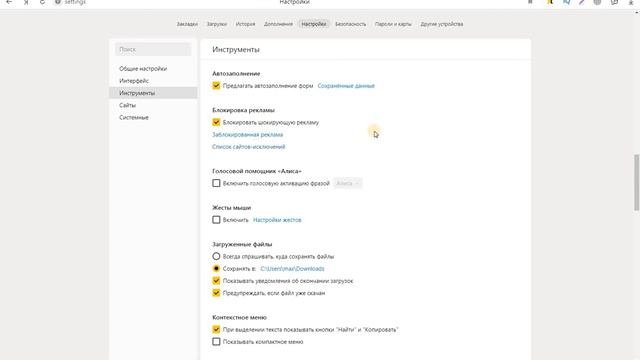Click the Контекстное меню section title
Screen dimensions: 640x360
pyautogui.click(x=239, y=317)
